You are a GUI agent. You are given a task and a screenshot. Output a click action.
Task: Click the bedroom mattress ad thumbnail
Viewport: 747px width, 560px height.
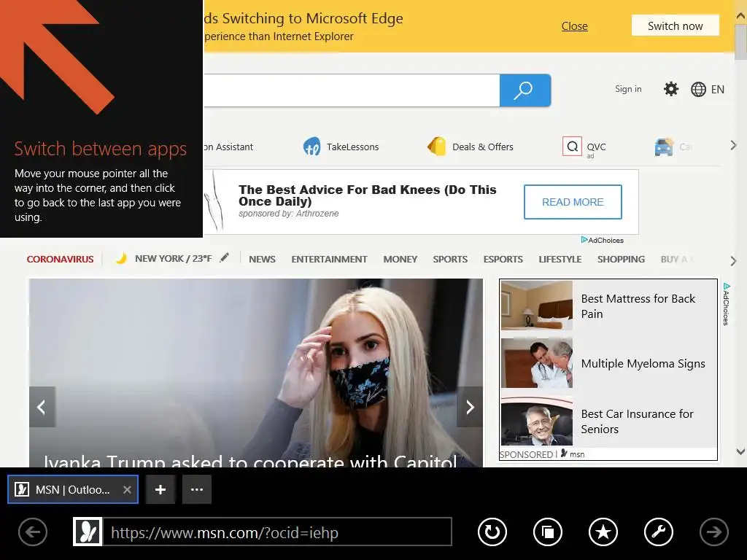coord(536,306)
